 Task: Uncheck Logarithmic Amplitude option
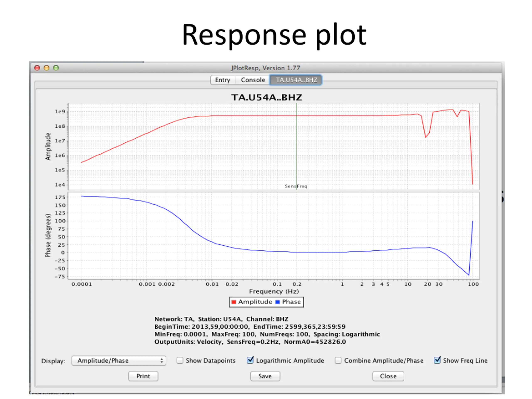(x=250, y=360)
